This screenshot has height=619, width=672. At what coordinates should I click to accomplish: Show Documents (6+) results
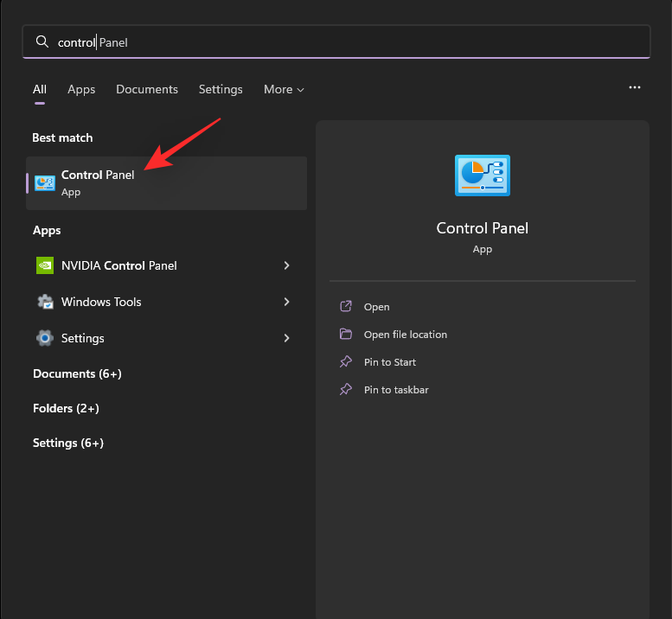pos(77,373)
